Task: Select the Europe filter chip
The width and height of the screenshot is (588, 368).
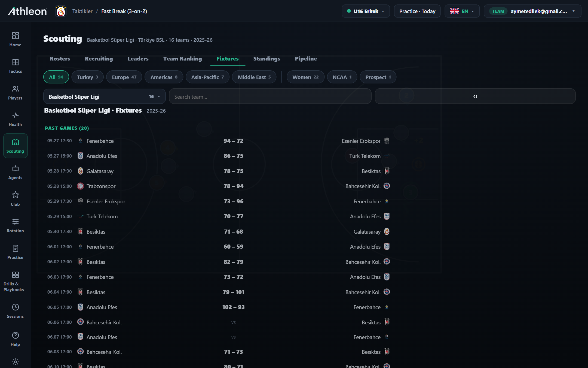Action: pos(124,77)
